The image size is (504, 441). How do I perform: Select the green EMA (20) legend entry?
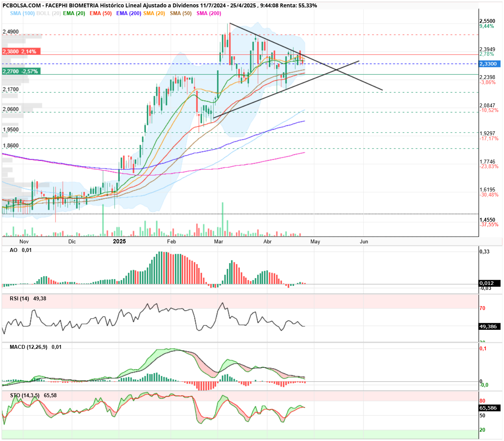(x=74, y=13)
